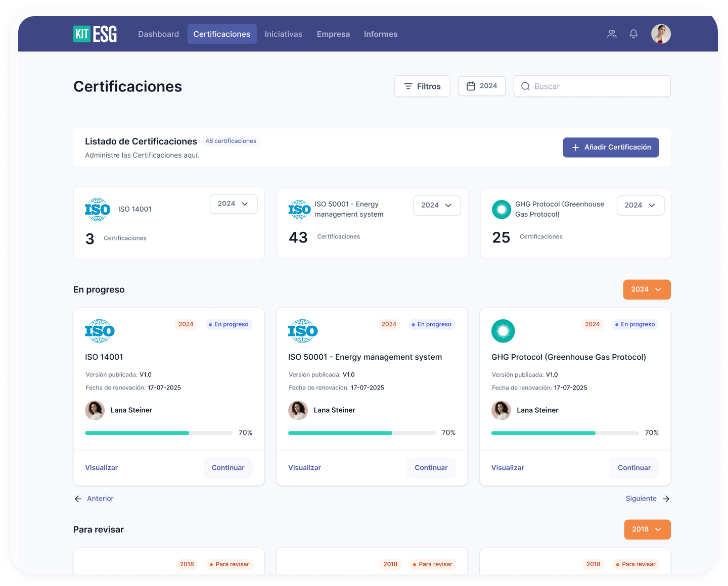The image size is (728, 586).
Task: Switch to the Iniciativas tab
Action: (x=283, y=34)
